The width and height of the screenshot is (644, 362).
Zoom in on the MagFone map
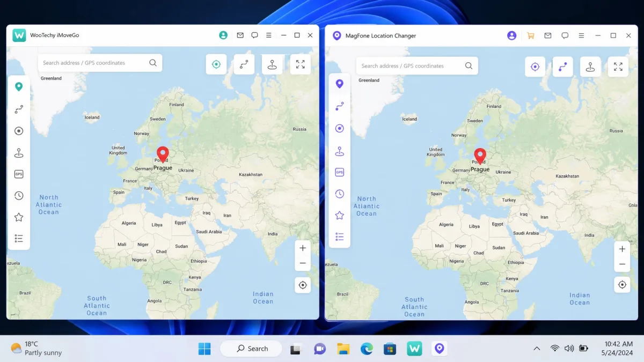pyautogui.click(x=622, y=249)
